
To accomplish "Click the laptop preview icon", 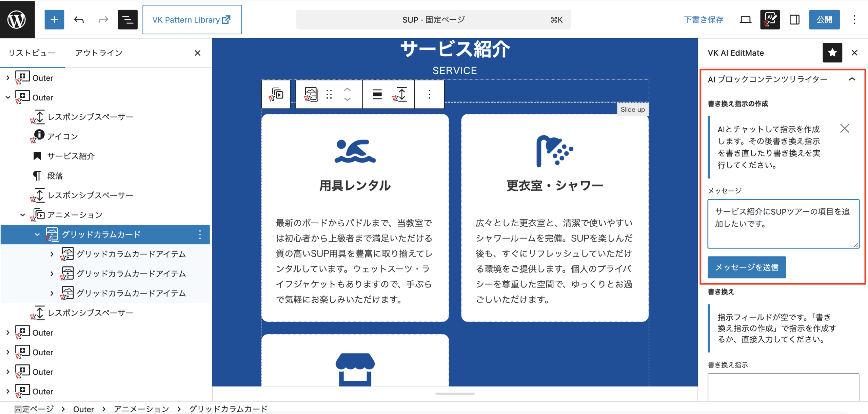I will [x=745, y=20].
